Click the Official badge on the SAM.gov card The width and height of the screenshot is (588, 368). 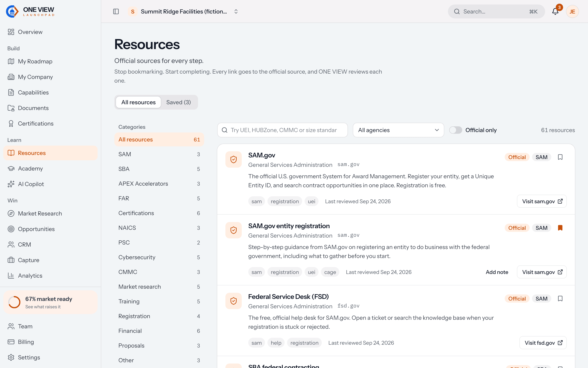[x=517, y=157]
